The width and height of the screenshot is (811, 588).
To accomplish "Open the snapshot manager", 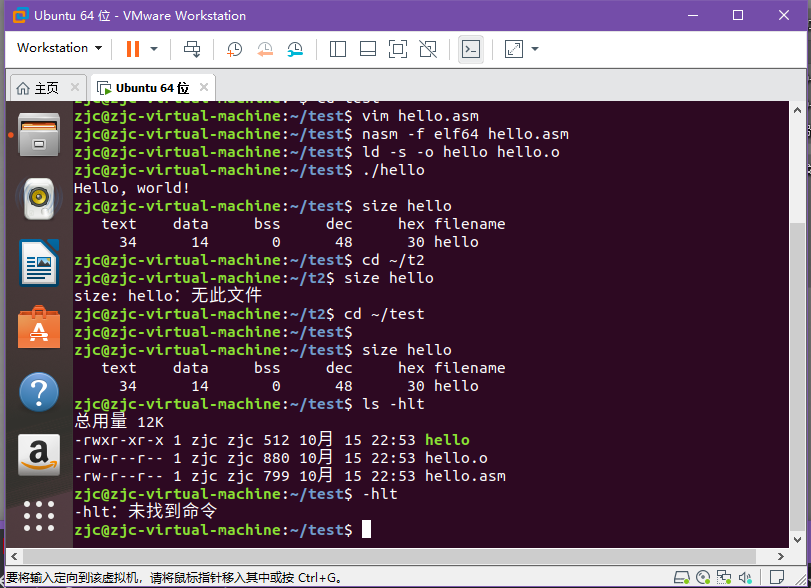I will [x=295, y=49].
